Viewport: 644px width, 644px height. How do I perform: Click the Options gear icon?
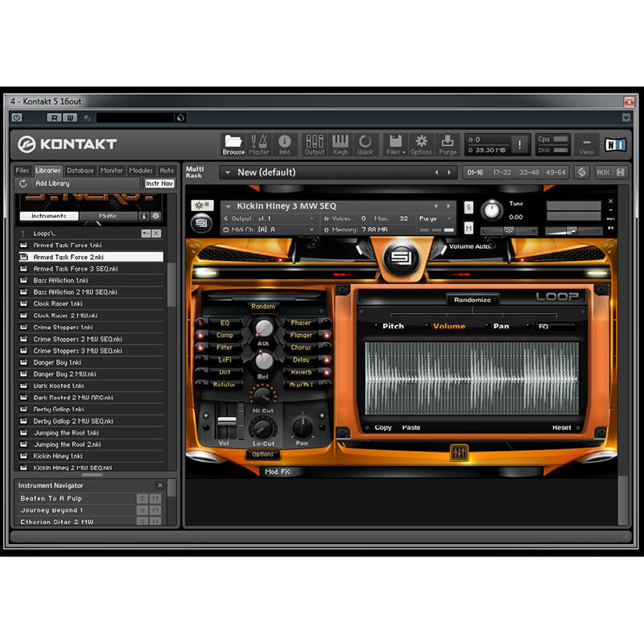point(421,144)
